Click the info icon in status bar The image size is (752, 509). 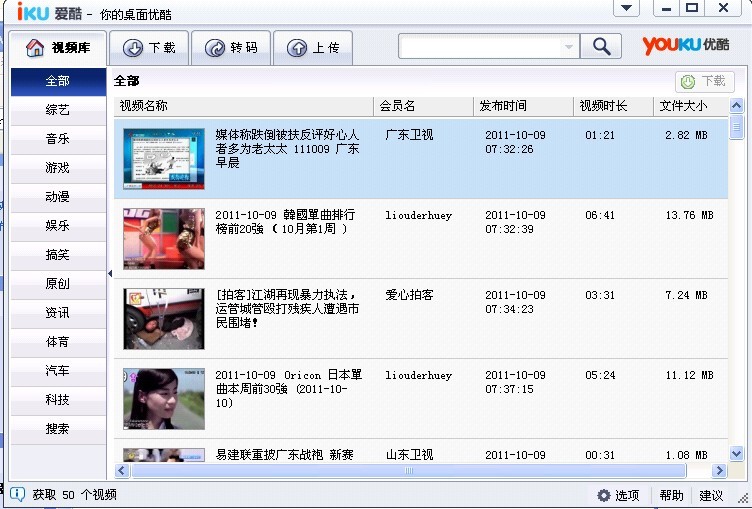[x=17, y=494]
